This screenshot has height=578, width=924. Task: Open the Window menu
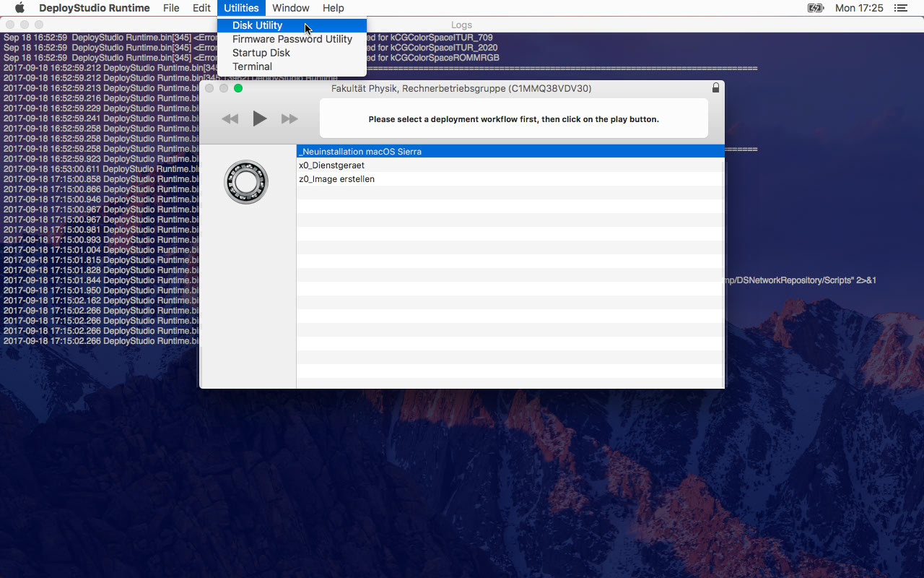[x=291, y=8]
